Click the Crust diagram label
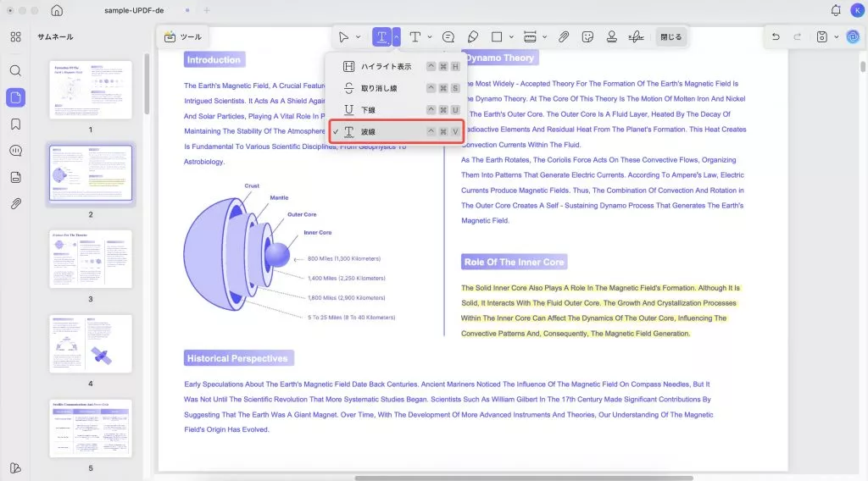 252,185
